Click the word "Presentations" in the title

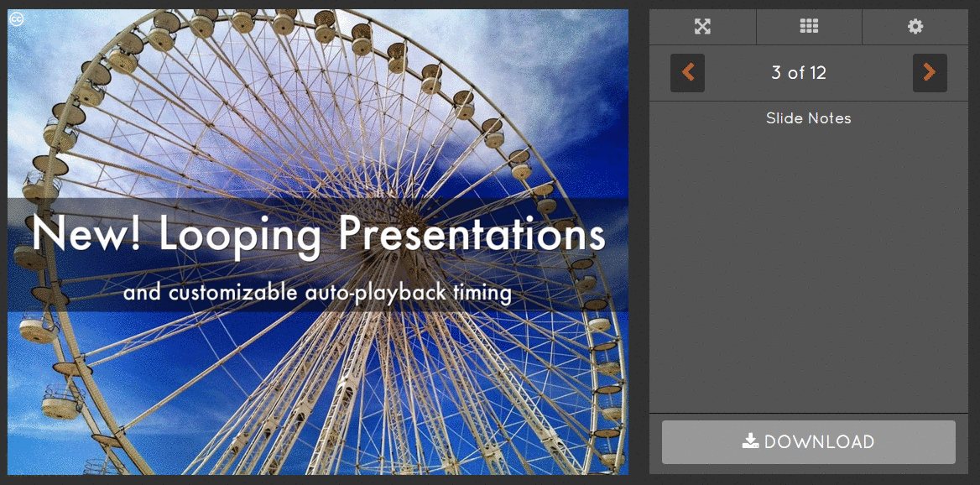coord(472,234)
